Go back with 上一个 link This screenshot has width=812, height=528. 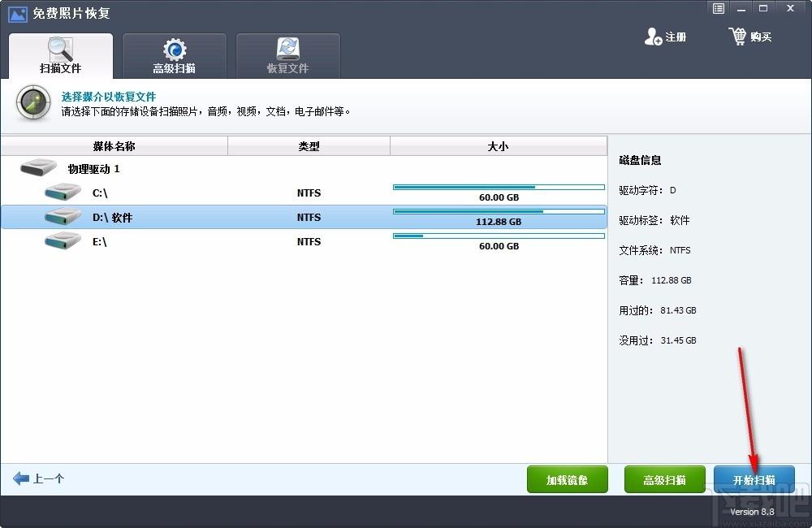[x=49, y=478]
